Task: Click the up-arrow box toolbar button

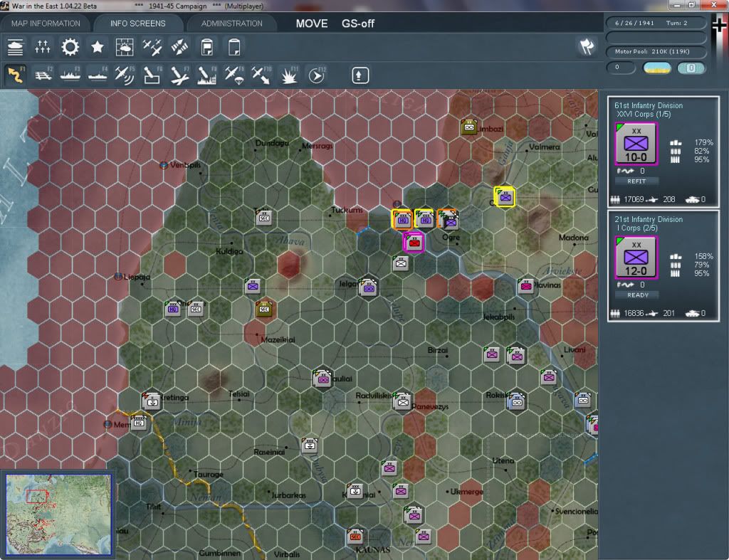Action: (x=360, y=75)
